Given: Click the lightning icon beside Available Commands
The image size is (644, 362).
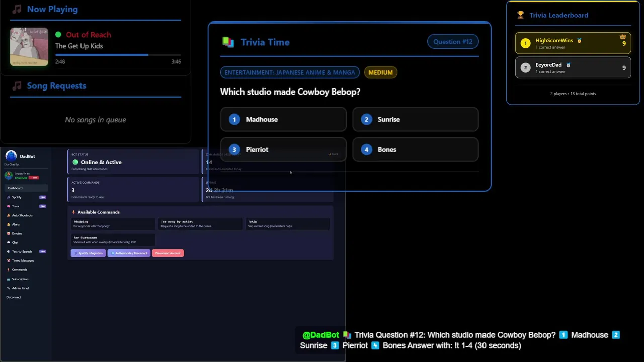Looking at the screenshot, I should tap(73, 212).
